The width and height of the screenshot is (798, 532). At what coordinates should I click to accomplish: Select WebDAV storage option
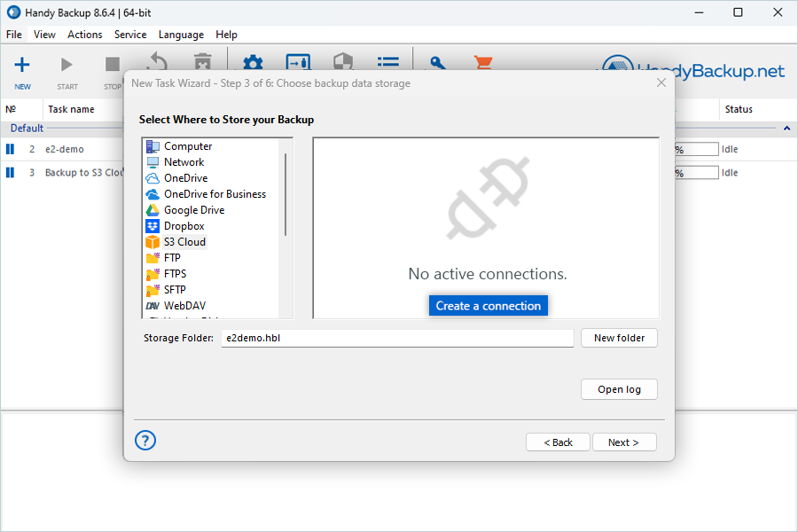pyautogui.click(x=184, y=305)
